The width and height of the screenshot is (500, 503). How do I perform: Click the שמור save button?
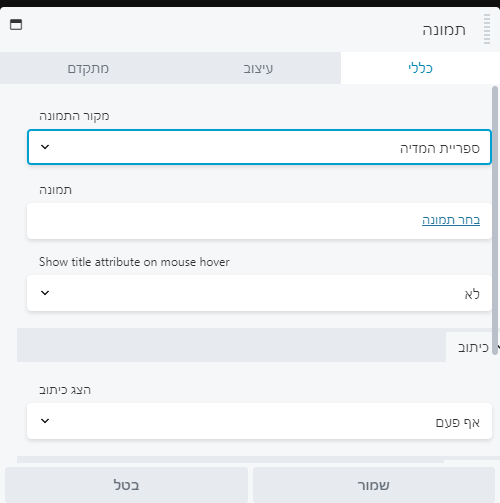tap(374, 485)
